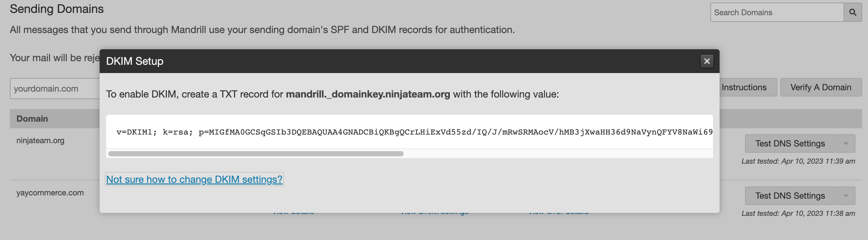Click the DKIM Setup dialog title
The width and height of the screenshot is (868, 240).
135,61
